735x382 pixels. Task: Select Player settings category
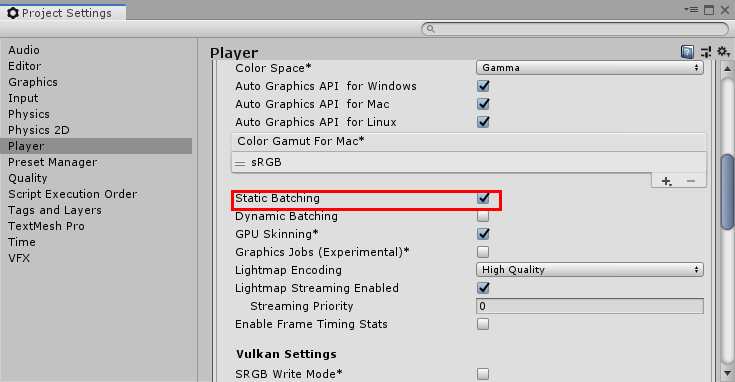(96, 146)
